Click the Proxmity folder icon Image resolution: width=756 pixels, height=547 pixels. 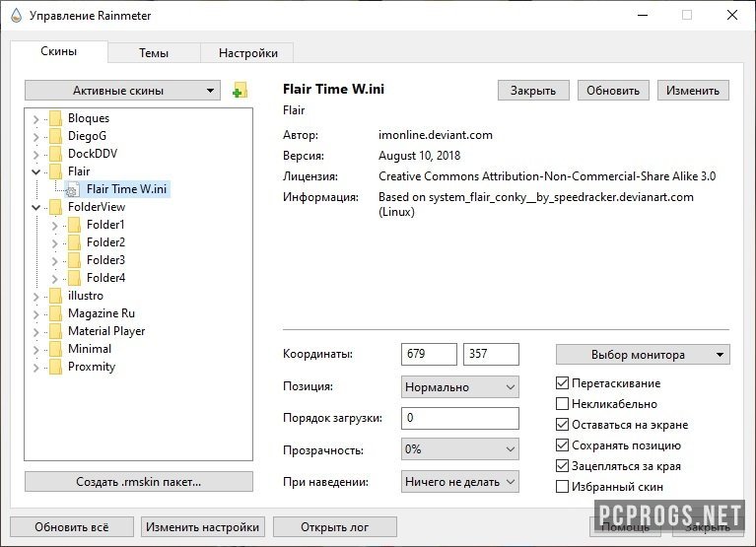pos(56,367)
